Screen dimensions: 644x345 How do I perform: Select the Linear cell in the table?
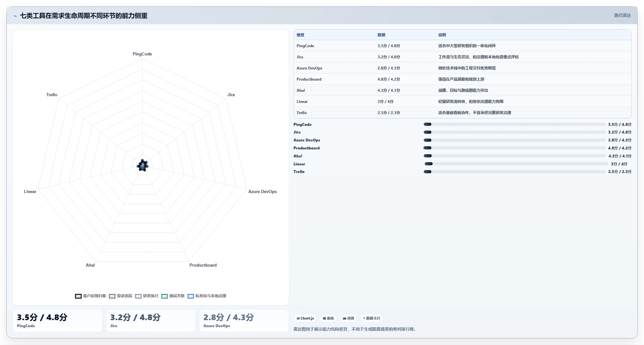coord(302,102)
